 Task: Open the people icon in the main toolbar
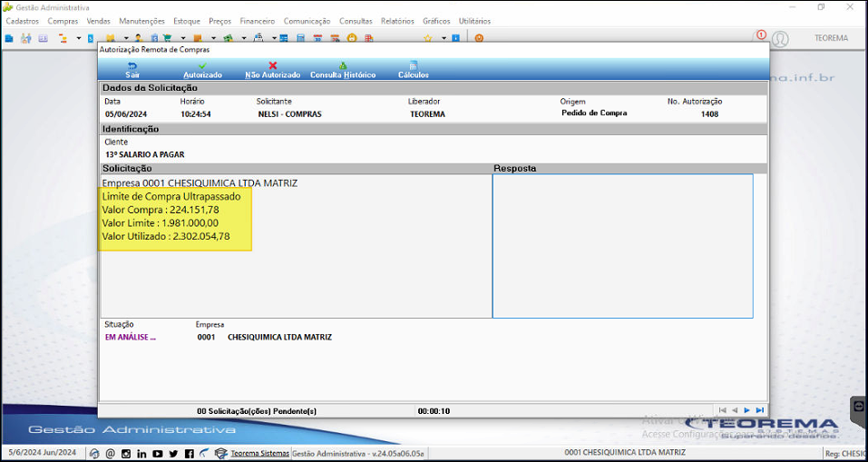[25, 38]
